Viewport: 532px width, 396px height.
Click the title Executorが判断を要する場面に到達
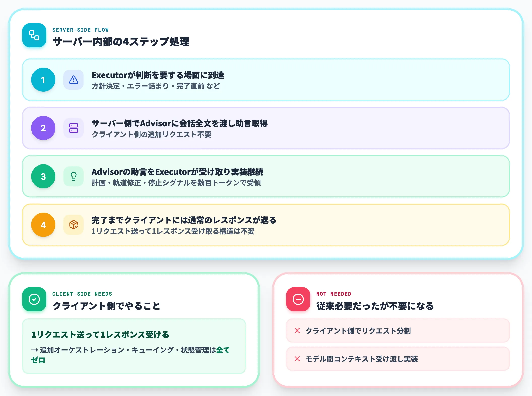coord(158,75)
